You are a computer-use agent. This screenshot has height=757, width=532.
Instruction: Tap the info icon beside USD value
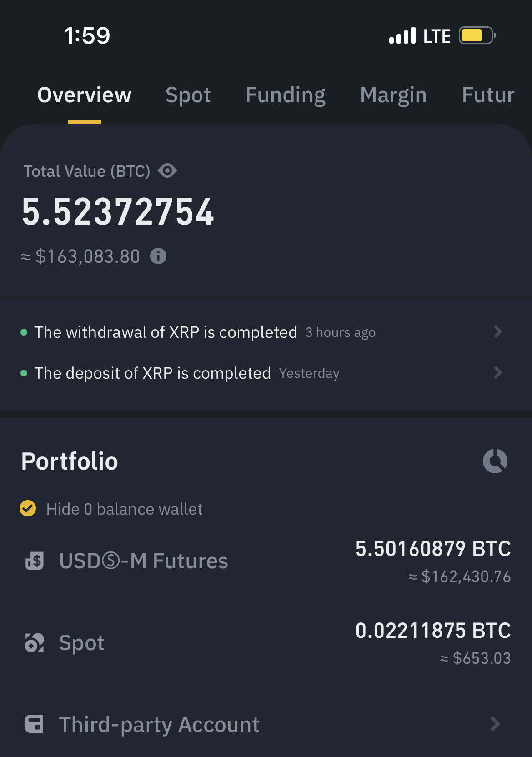[158, 256]
